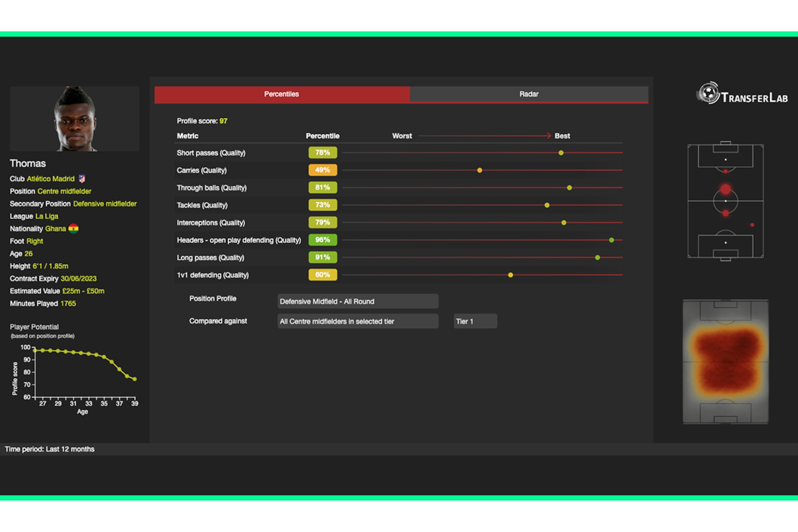Click the heatmap pitch image

(x=725, y=362)
